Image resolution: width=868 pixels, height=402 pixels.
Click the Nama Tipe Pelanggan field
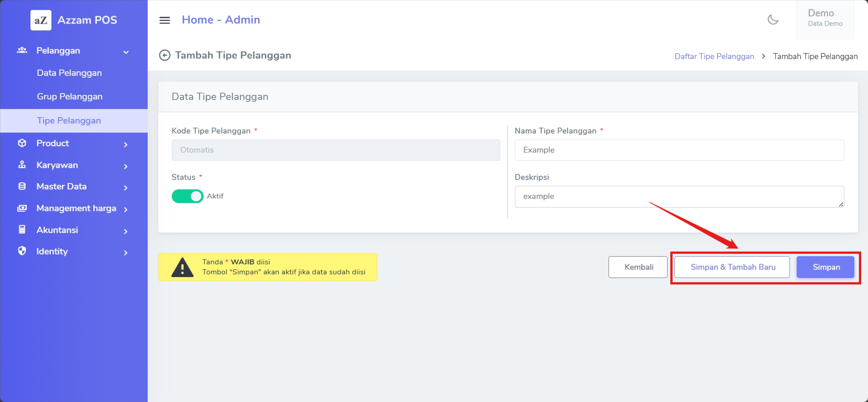[x=679, y=150]
